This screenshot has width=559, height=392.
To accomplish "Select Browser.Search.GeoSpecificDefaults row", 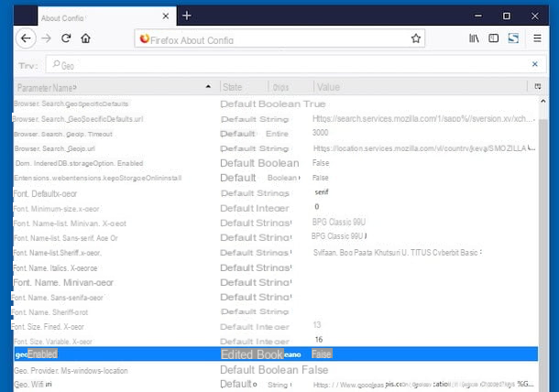I will tap(276, 104).
